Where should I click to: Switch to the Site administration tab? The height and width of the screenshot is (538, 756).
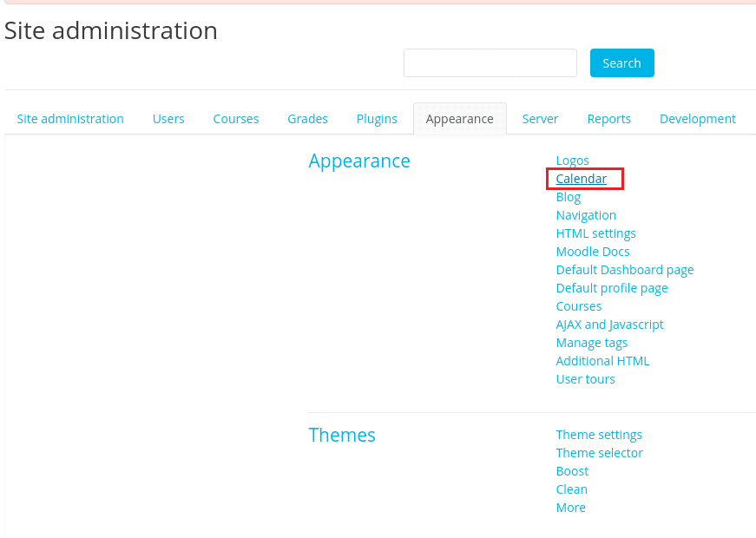click(70, 119)
